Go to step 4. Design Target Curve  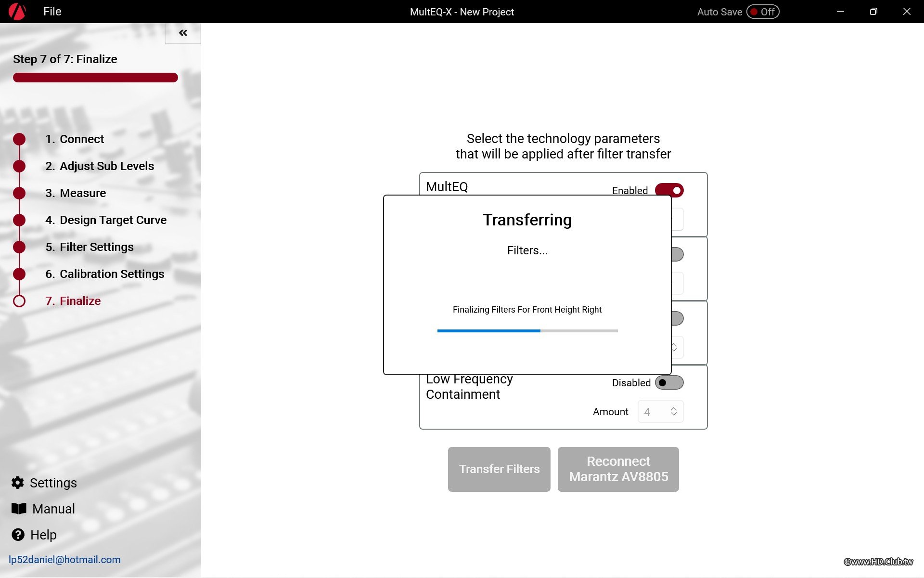pos(106,220)
